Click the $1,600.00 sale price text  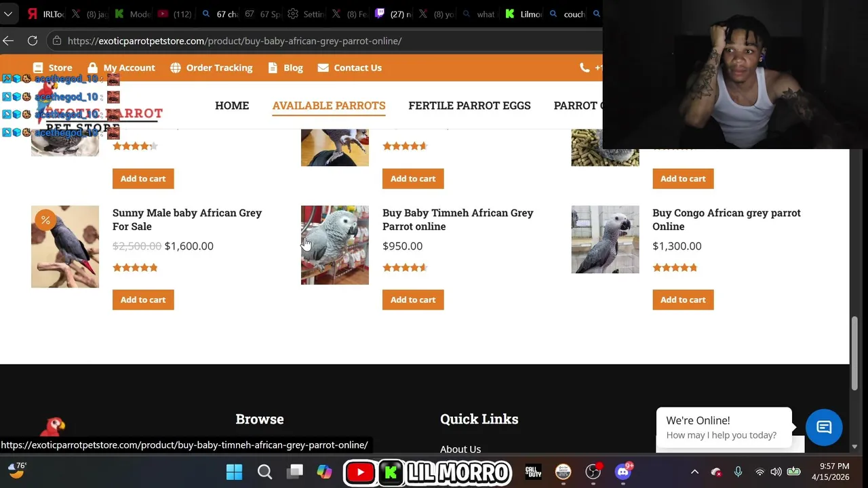coord(189,246)
